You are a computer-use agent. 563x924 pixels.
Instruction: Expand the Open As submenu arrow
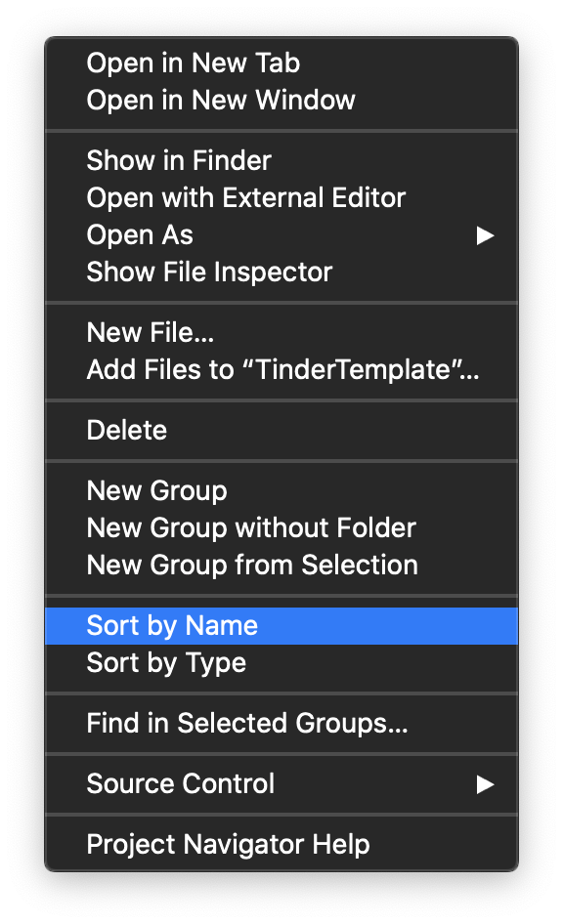(x=485, y=235)
